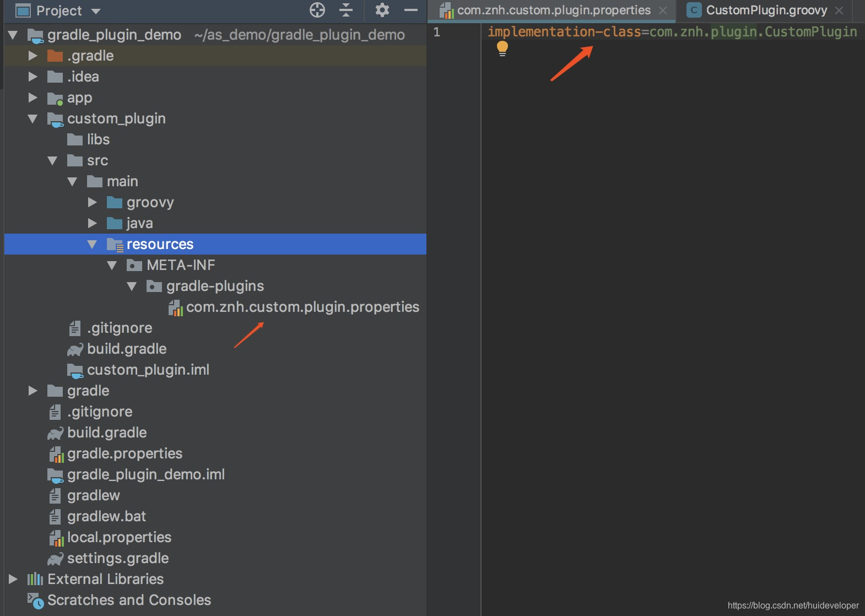Select the resources folder icon
The image size is (865, 616).
click(115, 245)
